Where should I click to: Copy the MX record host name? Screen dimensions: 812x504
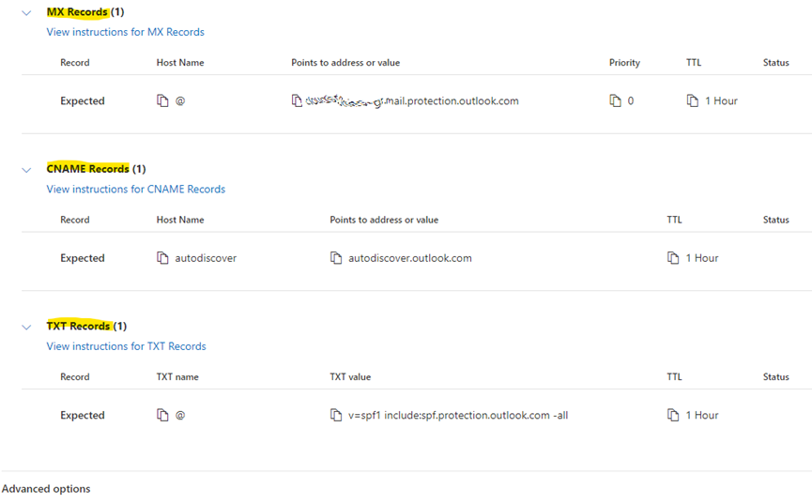162,101
